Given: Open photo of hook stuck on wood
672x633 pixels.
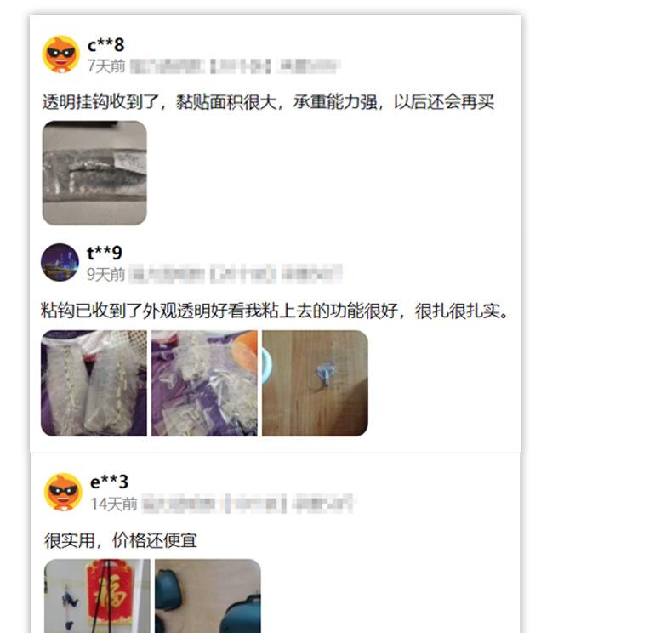Looking at the screenshot, I should pyautogui.click(x=315, y=383).
